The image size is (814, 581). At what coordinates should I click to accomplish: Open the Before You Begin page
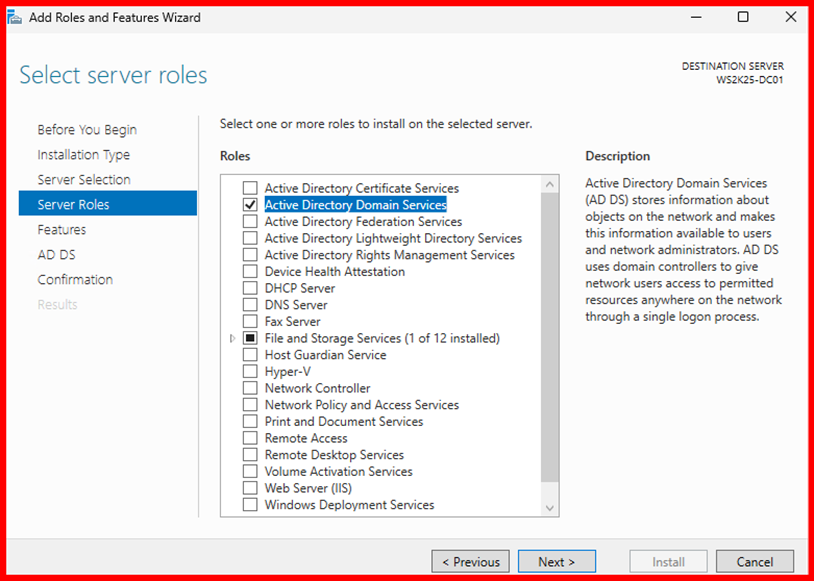(x=87, y=130)
